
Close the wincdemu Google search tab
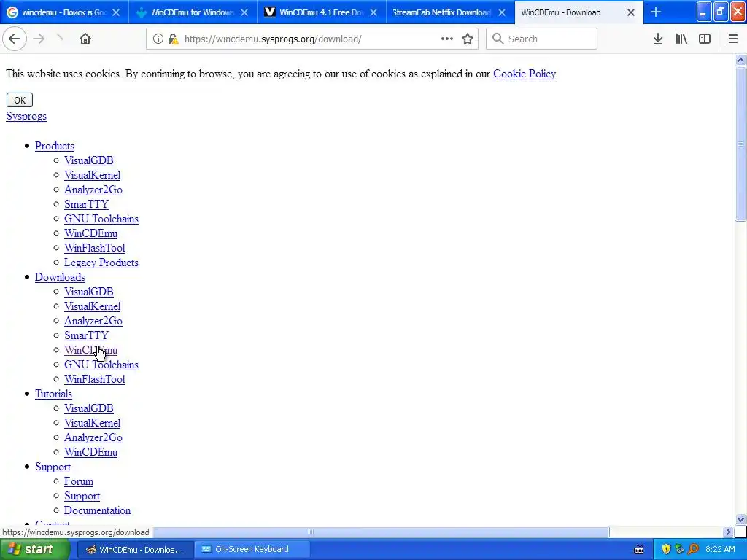tap(116, 12)
